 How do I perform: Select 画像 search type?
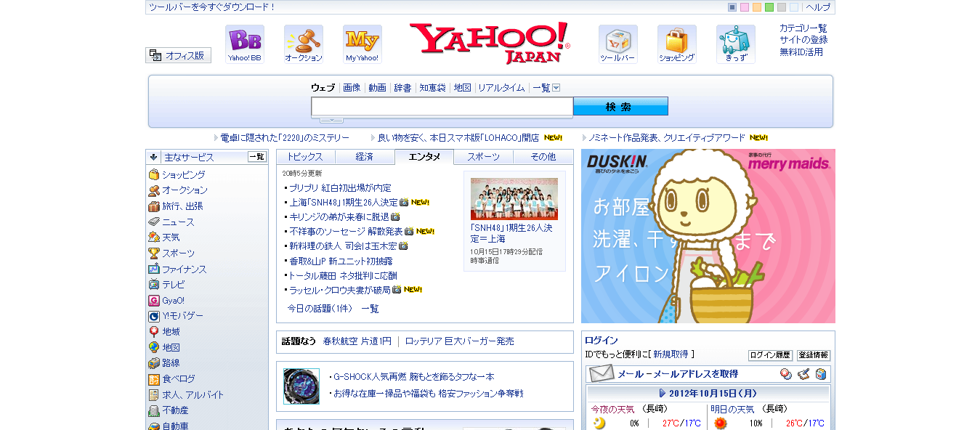pyautogui.click(x=352, y=88)
